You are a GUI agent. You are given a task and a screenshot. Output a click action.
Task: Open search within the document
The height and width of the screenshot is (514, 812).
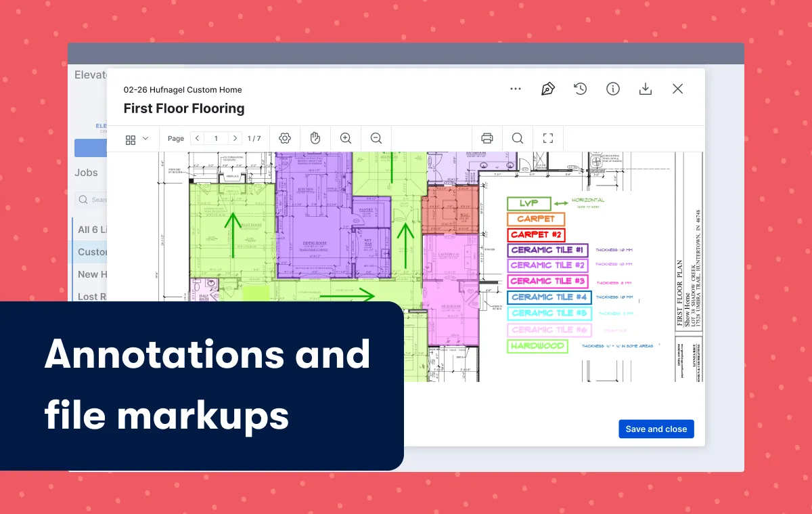(x=517, y=138)
